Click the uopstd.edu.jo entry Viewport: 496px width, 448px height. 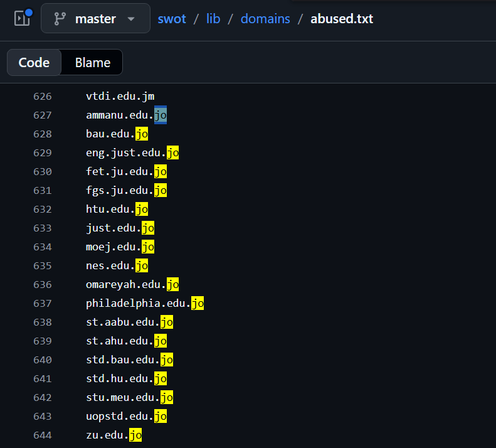pyautogui.click(x=126, y=417)
